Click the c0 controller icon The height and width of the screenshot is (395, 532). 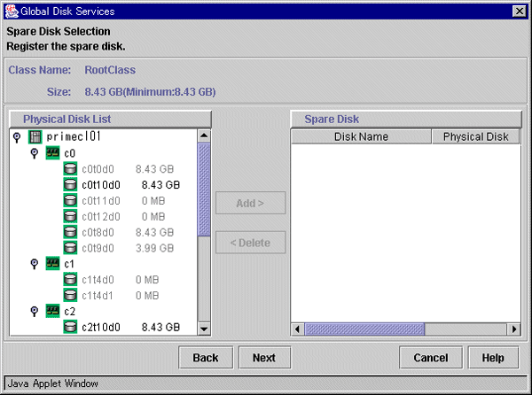coord(52,153)
